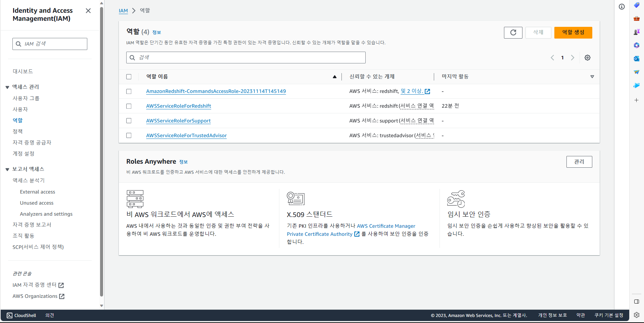This screenshot has height=323, width=644.
Task: Collapse the 보고서 액세스 section
Action: (7, 169)
